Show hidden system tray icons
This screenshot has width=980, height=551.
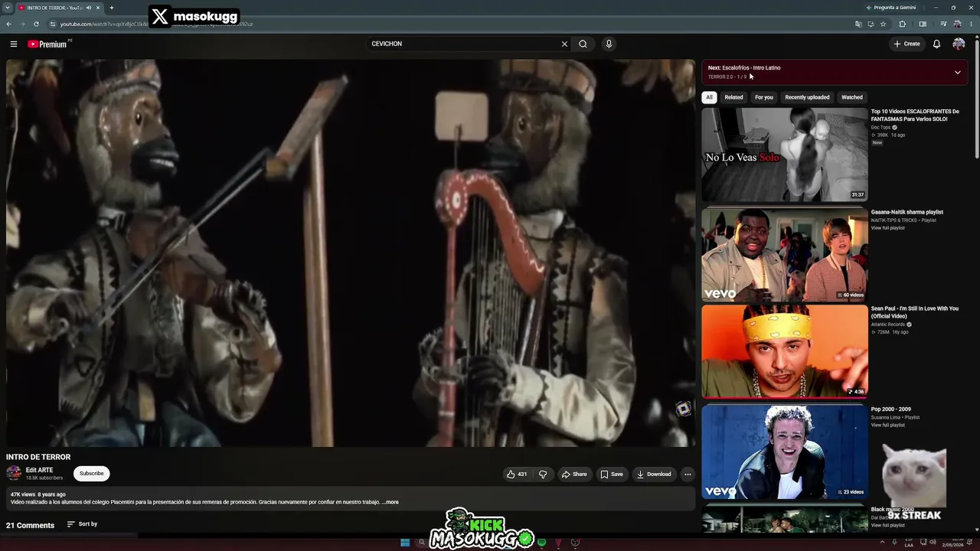point(882,543)
